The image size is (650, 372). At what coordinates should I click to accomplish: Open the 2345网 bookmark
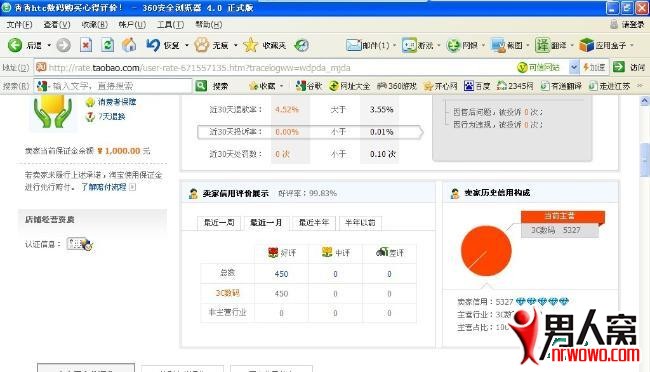515,86
